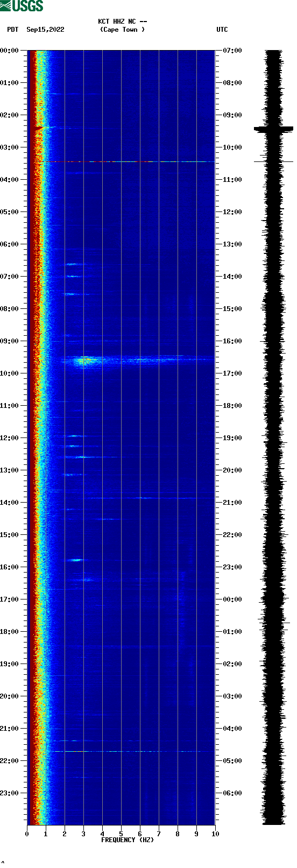Click the 21:00 PDT time label
The height and width of the screenshot is (868, 297).
coord(10,729)
